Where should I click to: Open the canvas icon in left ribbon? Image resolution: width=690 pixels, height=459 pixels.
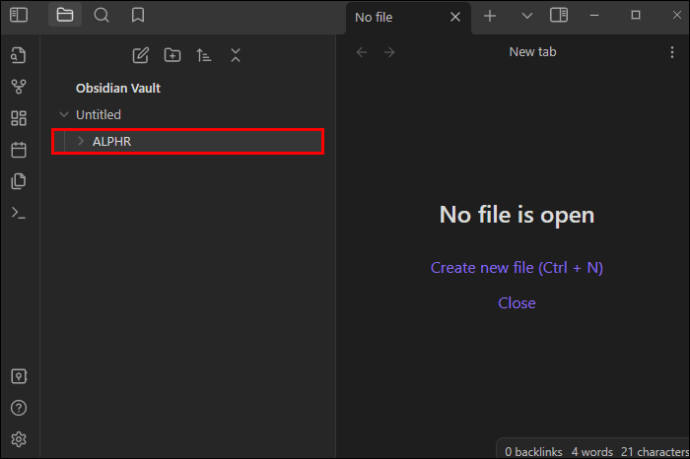point(18,118)
